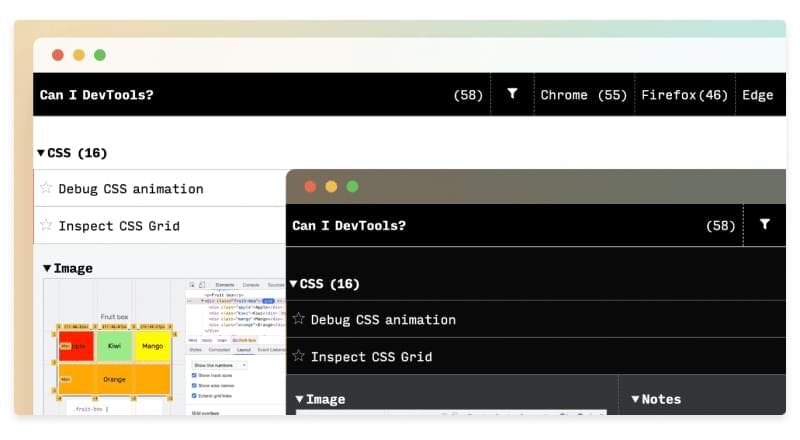Star Debug CSS animation in dark window
Screen dimensions: 800x440
coord(298,319)
